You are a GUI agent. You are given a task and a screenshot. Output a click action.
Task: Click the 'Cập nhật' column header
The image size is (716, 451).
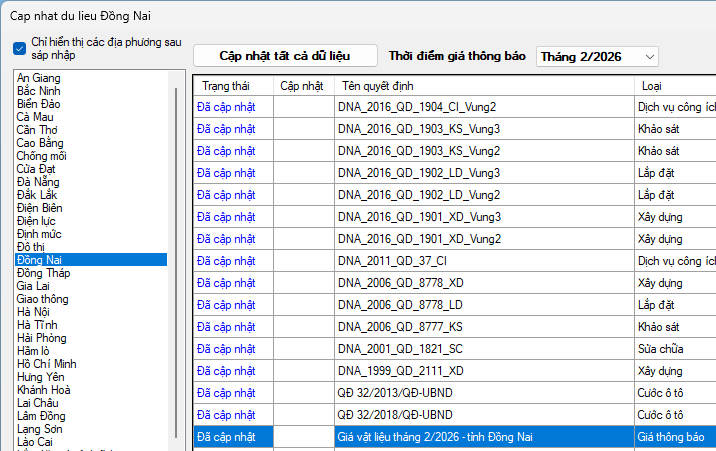coord(302,86)
